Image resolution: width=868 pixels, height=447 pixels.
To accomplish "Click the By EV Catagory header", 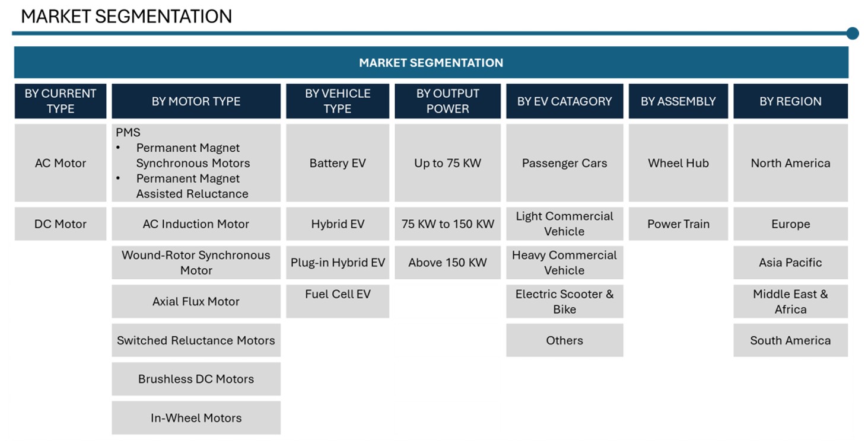I will tap(564, 101).
